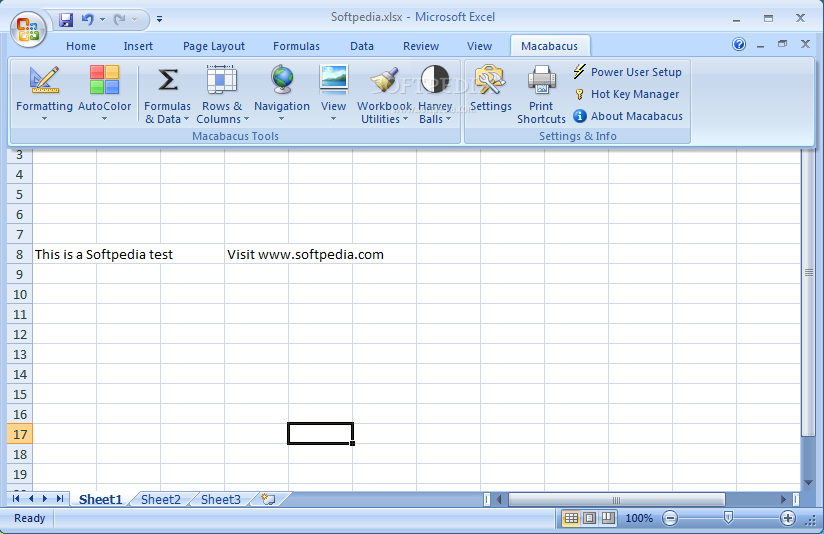This screenshot has height=534, width=824.
Task: Open Microsoft Excel Help question mark
Action: 739,45
